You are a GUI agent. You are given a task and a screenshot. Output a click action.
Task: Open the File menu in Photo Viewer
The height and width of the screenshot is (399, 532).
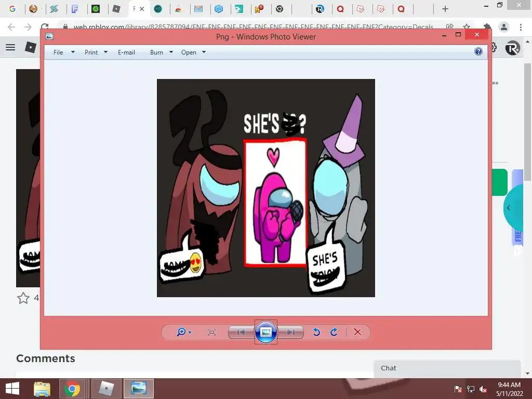coord(58,52)
